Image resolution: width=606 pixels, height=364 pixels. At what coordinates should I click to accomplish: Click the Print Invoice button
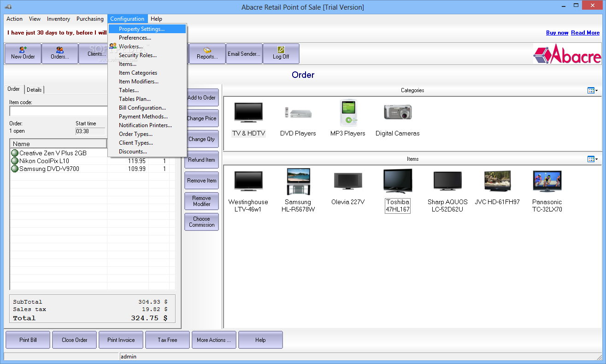tap(121, 340)
